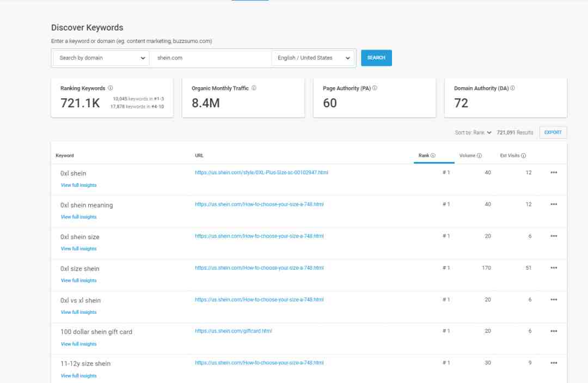588x383 pixels.
Task: Click the Est Visits column info icon
Action: coord(524,156)
